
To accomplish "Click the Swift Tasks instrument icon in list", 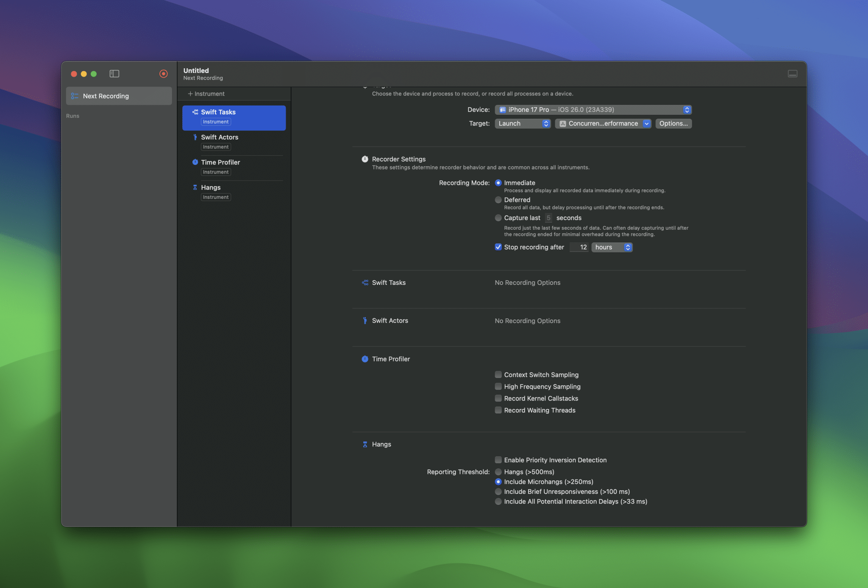I will coord(195,112).
